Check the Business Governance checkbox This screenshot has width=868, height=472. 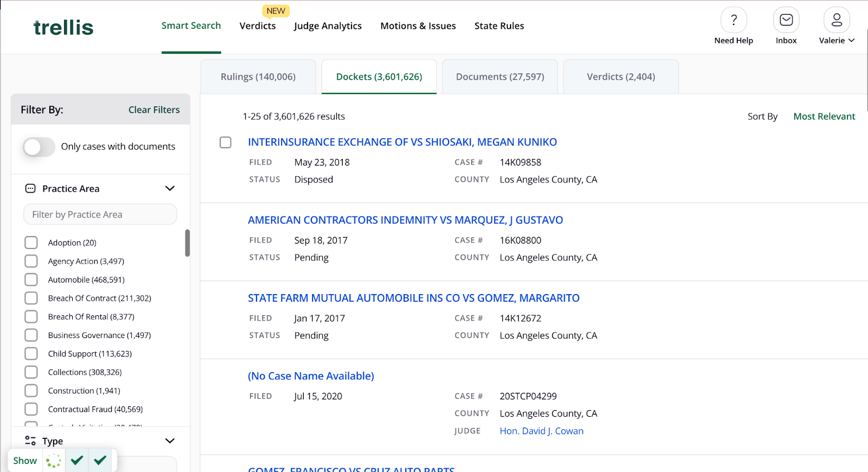pos(31,335)
